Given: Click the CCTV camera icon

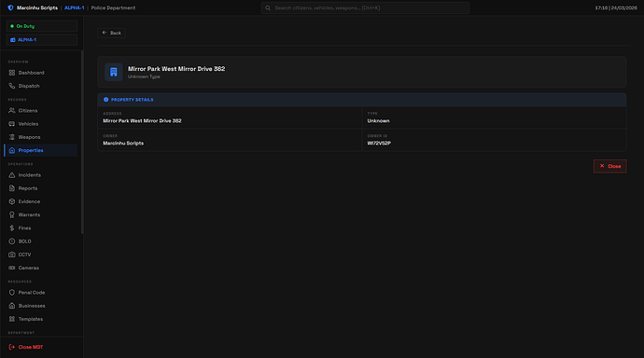Looking at the screenshot, I should pos(12,255).
